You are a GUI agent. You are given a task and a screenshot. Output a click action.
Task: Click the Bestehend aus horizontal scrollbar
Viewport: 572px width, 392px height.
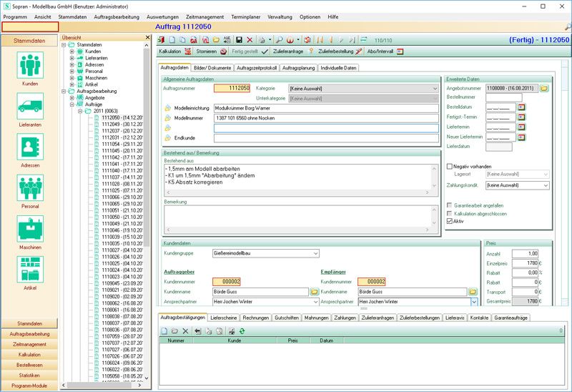(297, 192)
